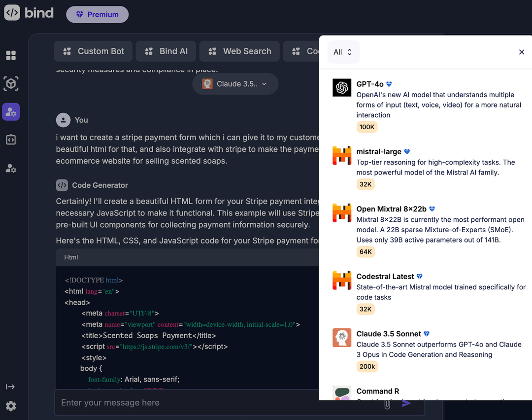This screenshot has width=532, height=420.
Task: Open the dashboard grid icon in sidebar
Action: (x=11, y=56)
